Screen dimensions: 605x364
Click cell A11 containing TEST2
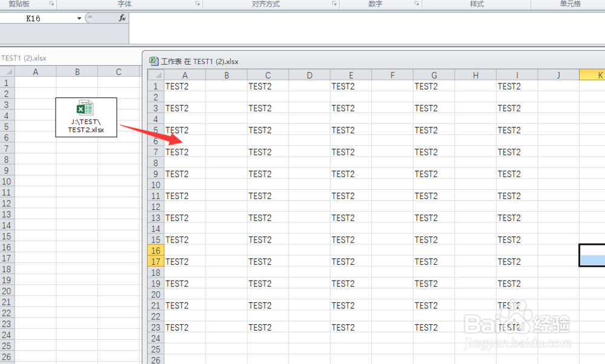pyautogui.click(x=185, y=196)
